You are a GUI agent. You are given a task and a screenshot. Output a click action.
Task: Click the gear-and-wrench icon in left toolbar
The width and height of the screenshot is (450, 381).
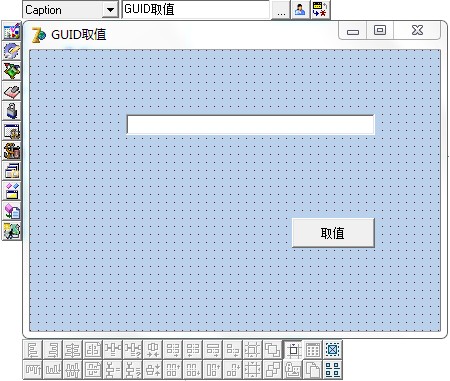[x=12, y=51]
